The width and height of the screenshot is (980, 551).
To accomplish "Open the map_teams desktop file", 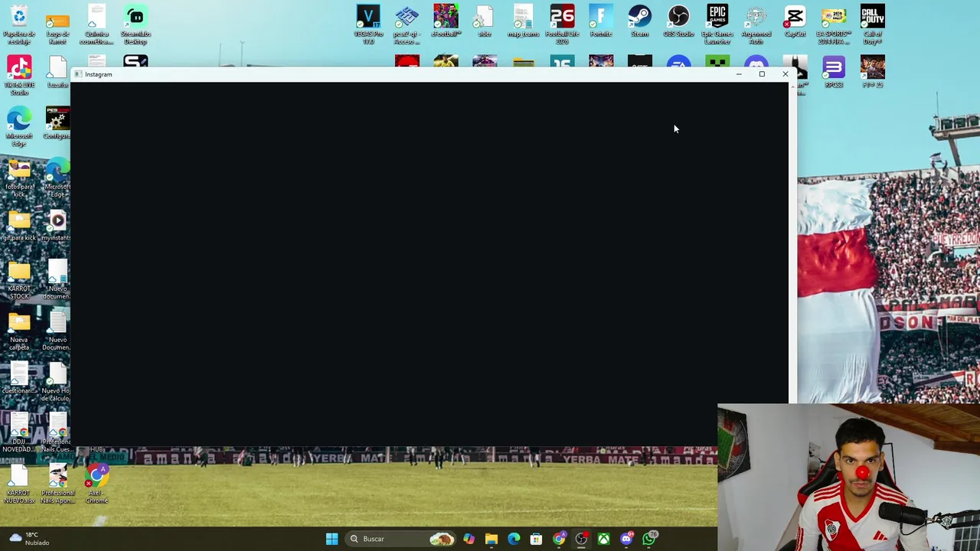I will (x=523, y=20).
